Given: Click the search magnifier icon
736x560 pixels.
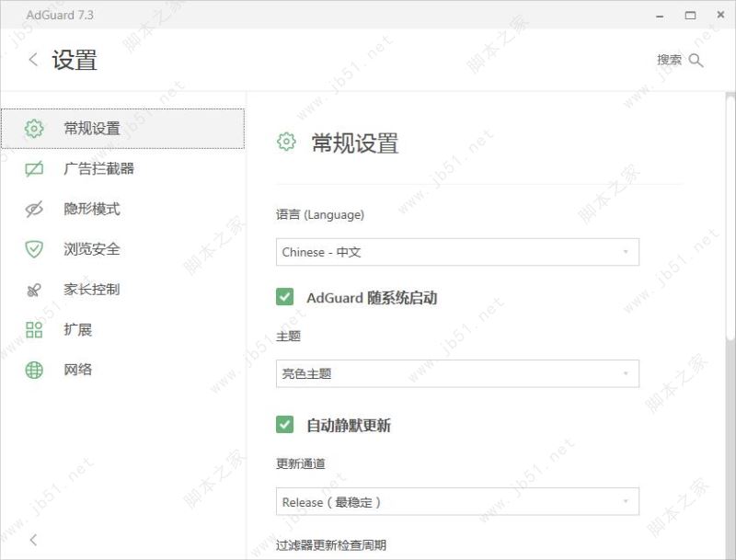Looking at the screenshot, I should click(x=696, y=61).
